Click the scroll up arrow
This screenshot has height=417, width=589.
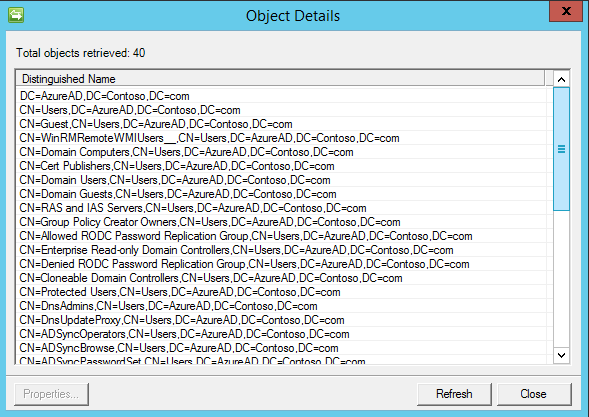pos(562,79)
